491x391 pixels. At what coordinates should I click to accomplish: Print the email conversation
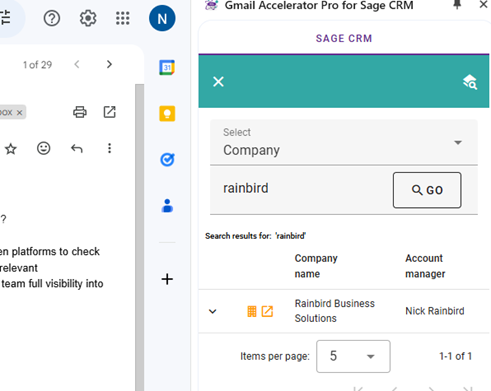(80, 112)
